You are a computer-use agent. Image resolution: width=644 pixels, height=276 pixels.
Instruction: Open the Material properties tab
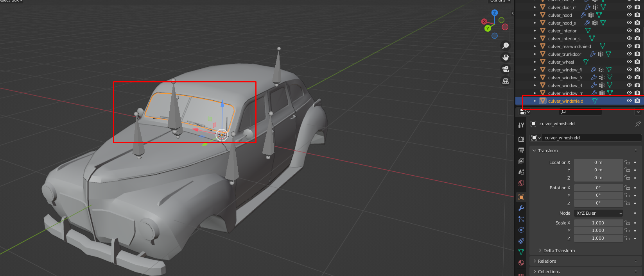(521, 263)
